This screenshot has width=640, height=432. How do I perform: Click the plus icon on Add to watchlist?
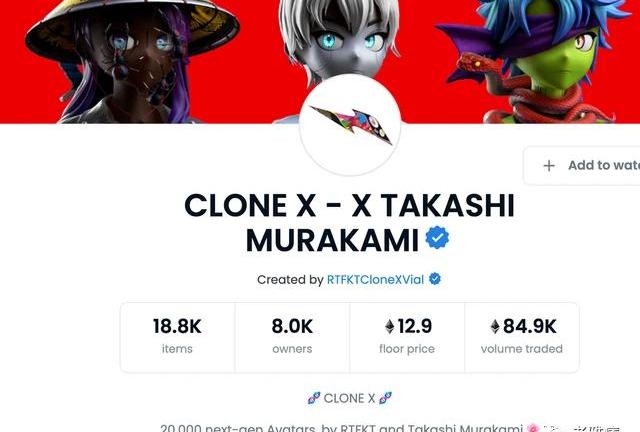(549, 165)
